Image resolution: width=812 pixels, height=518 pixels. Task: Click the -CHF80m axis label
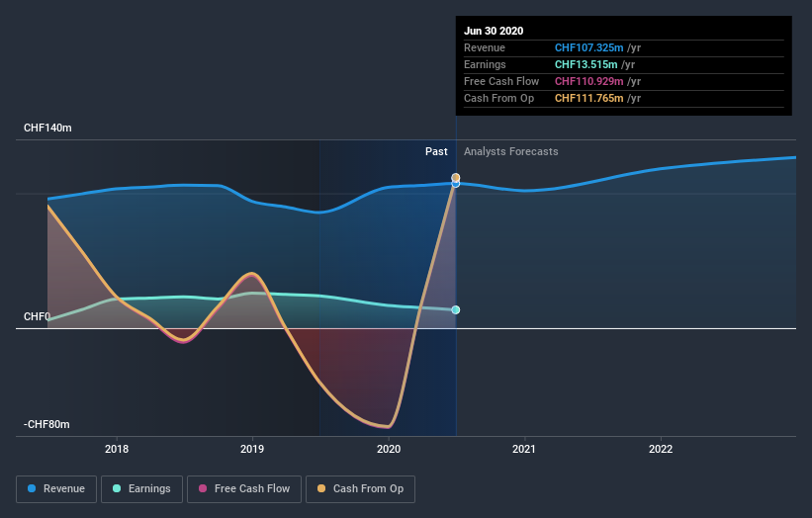pos(46,424)
